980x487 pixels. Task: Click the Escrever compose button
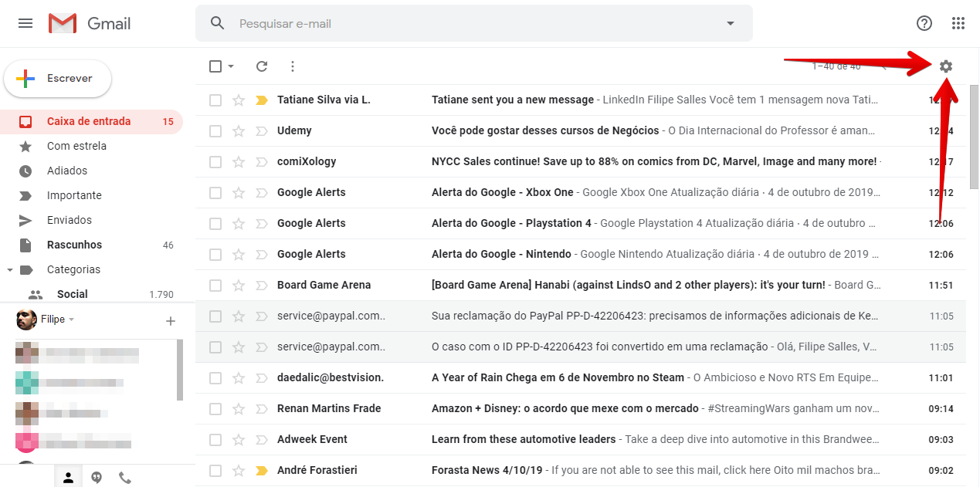pos(57,79)
